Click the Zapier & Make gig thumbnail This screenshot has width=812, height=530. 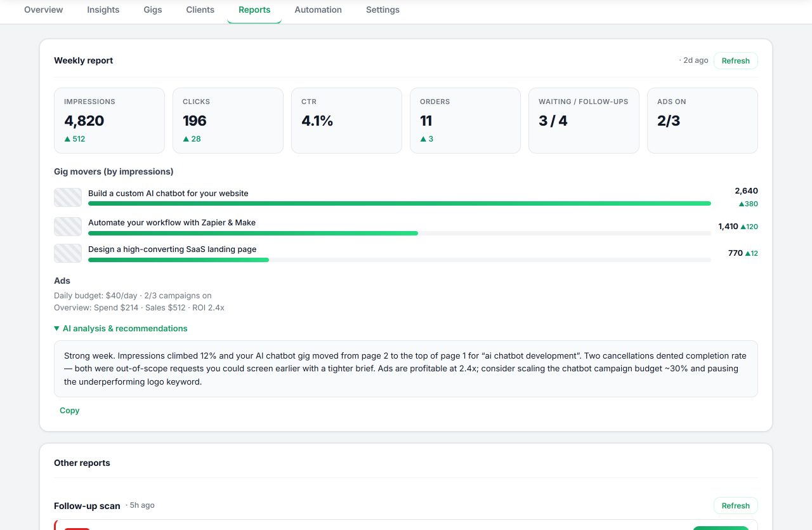coord(68,227)
